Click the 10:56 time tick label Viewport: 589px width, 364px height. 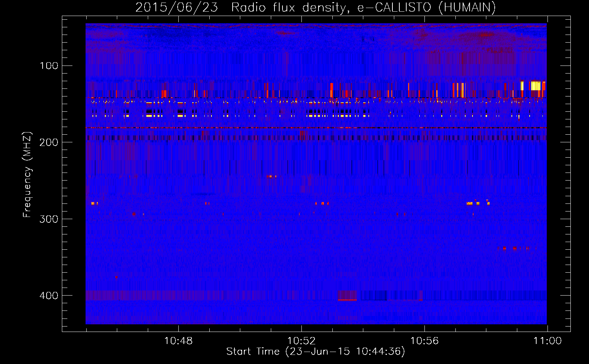pos(424,341)
